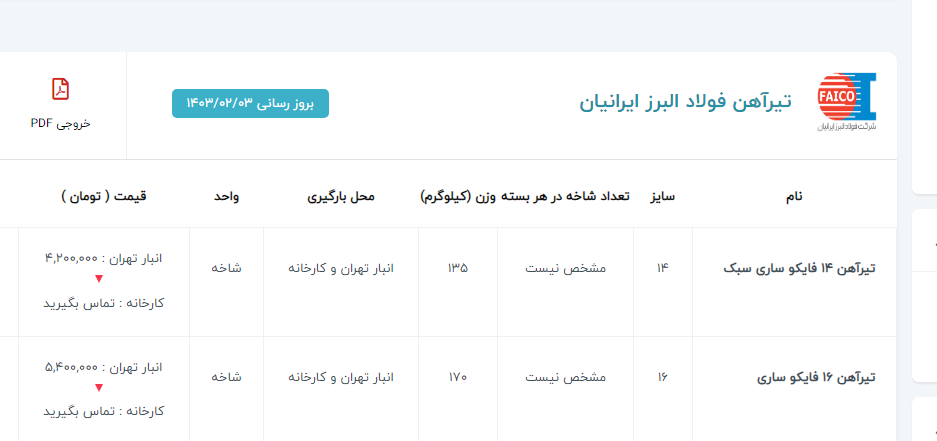Select the قیمت ( تومان ) column header
937x441 pixels.
tap(103, 196)
